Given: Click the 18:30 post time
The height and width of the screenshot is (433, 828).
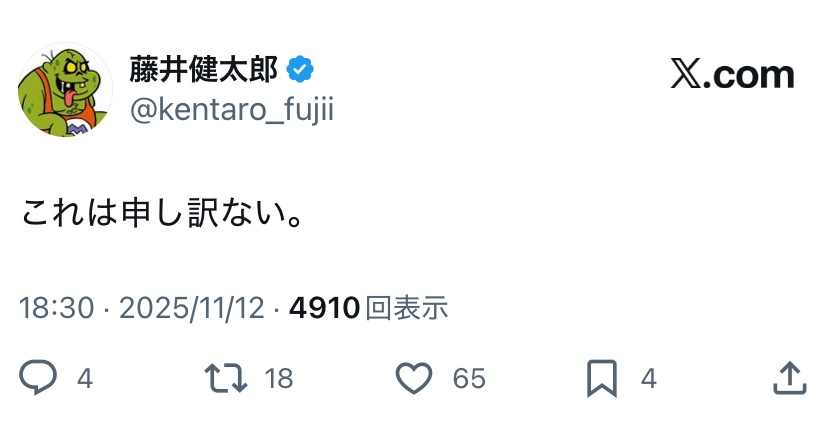Looking at the screenshot, I should [x=56, y=308].
